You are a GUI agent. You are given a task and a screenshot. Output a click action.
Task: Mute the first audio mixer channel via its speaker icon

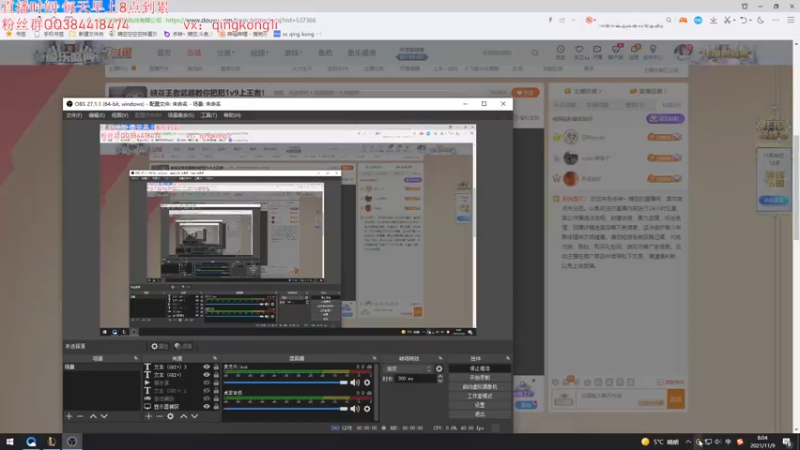tap(355, 382)
